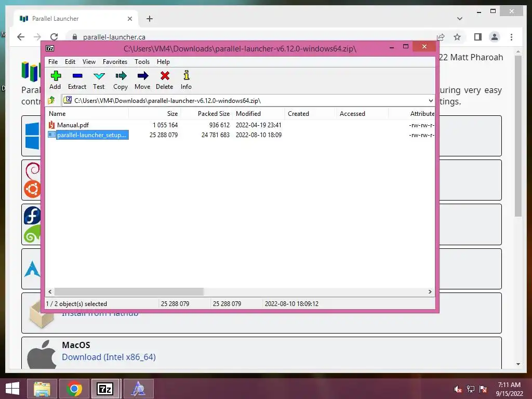
Task: Click the 1 055 164 size value
Action: [x=165, y=125]
